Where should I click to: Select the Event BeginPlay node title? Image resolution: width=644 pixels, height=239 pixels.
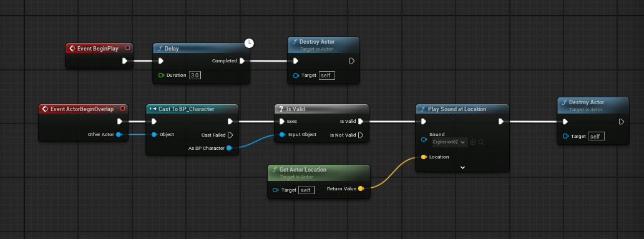click(x=98, y=49)
